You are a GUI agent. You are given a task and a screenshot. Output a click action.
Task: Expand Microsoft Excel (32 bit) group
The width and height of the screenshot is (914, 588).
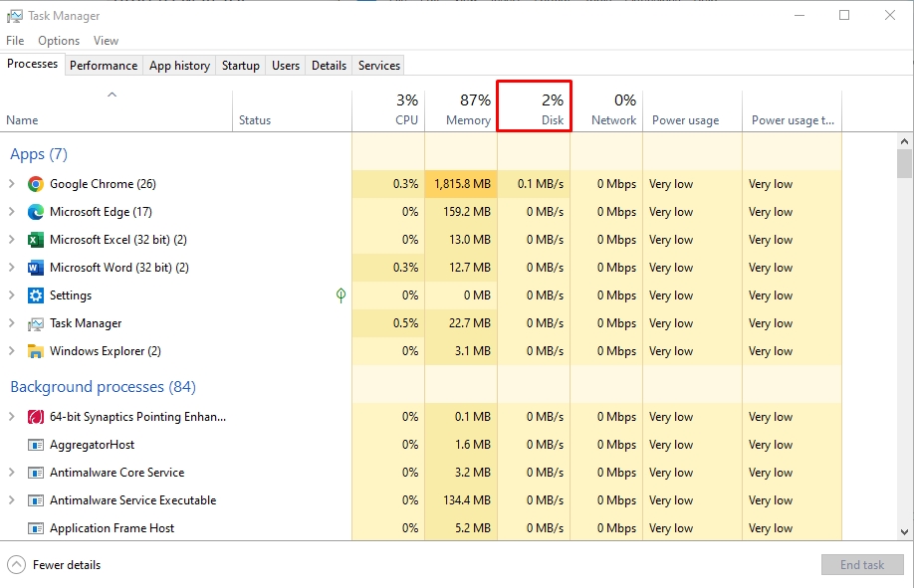[12, 240]
